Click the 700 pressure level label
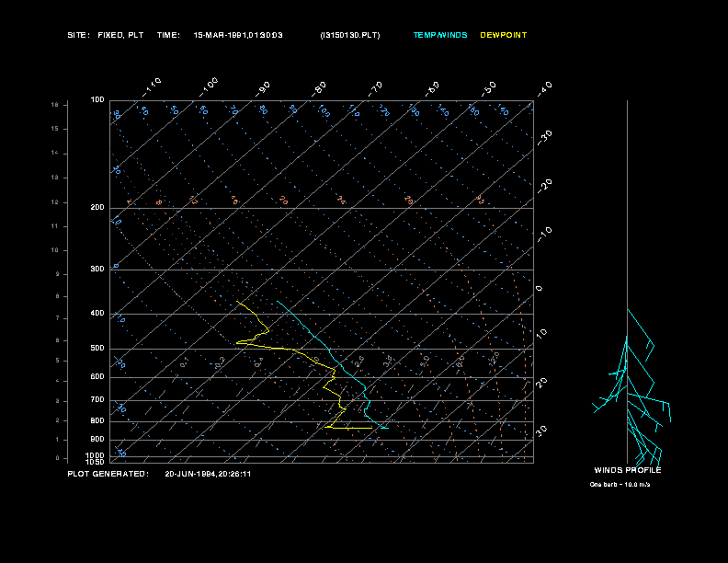 97,399
